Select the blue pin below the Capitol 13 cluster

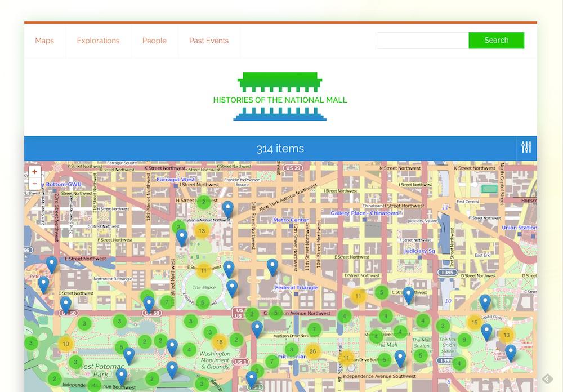pyautogui.click(x=511, y=353)
